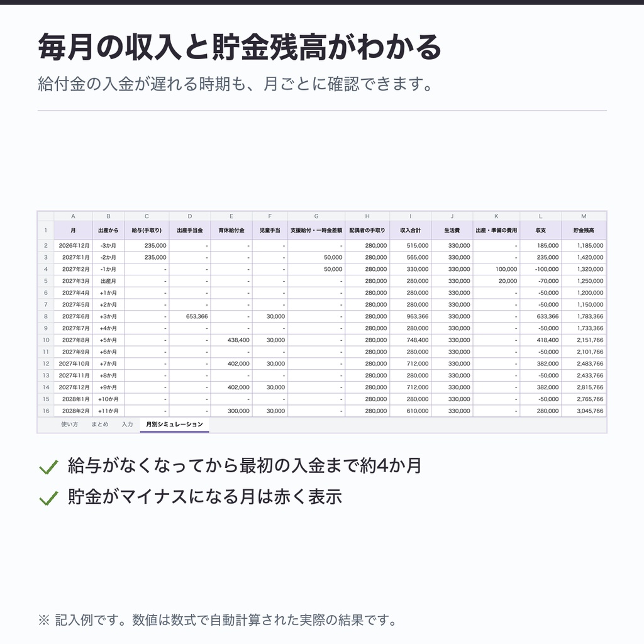
Task: Click the 支援給付・一時金差額 header cell
Action: pyautogui.click(x=316, y=230)
